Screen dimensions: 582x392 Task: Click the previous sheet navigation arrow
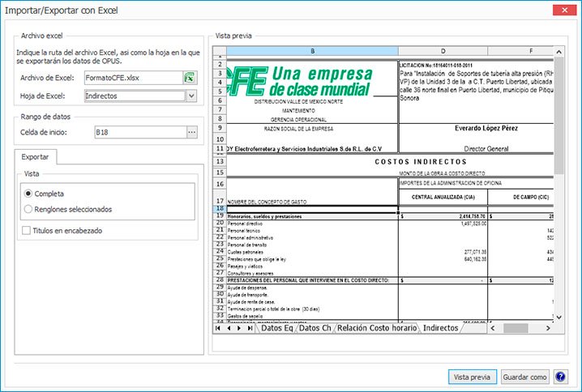click(x=228, y=329)
